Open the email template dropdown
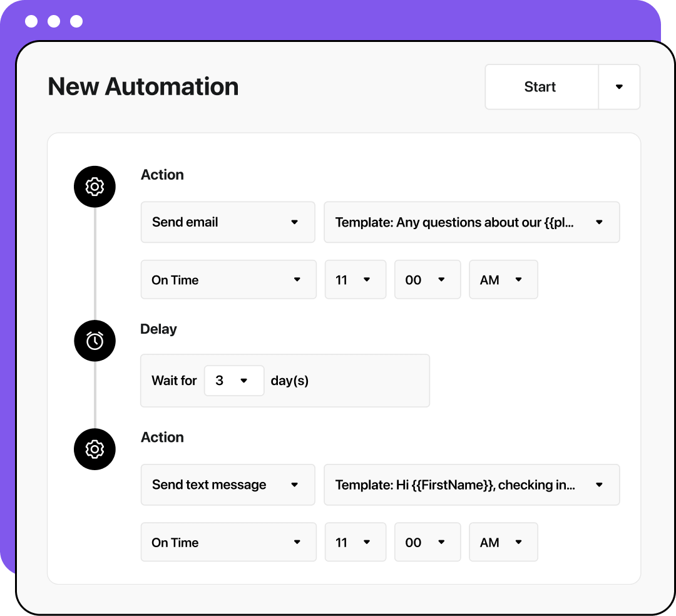676x616 pixels. click(x=471, y=222)
